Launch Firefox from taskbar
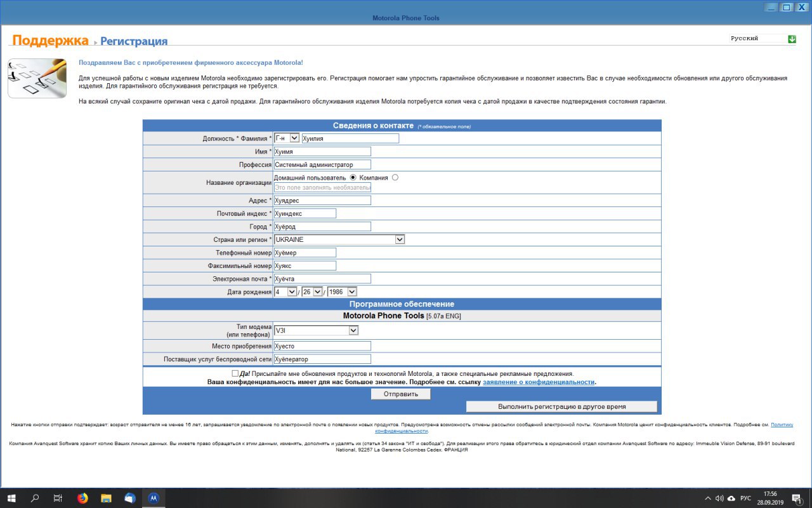812x508 pixels. click(82, 498)
